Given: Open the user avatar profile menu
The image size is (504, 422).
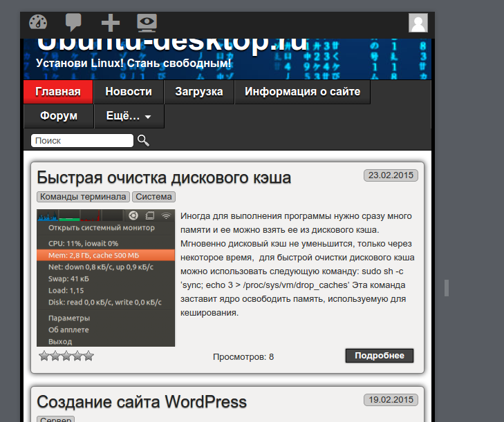Looking at the screenshot, I should 418,23.
